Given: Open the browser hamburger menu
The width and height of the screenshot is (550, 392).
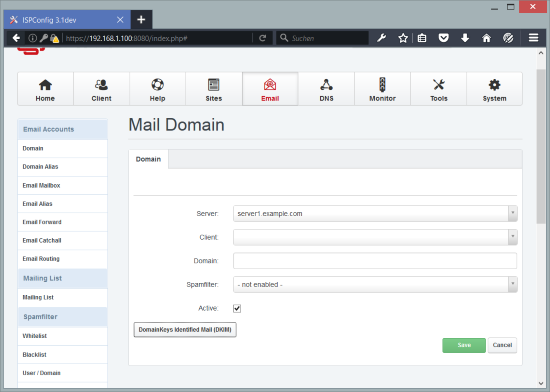Looking at the screenshot, I should click(x=534, y=38).
